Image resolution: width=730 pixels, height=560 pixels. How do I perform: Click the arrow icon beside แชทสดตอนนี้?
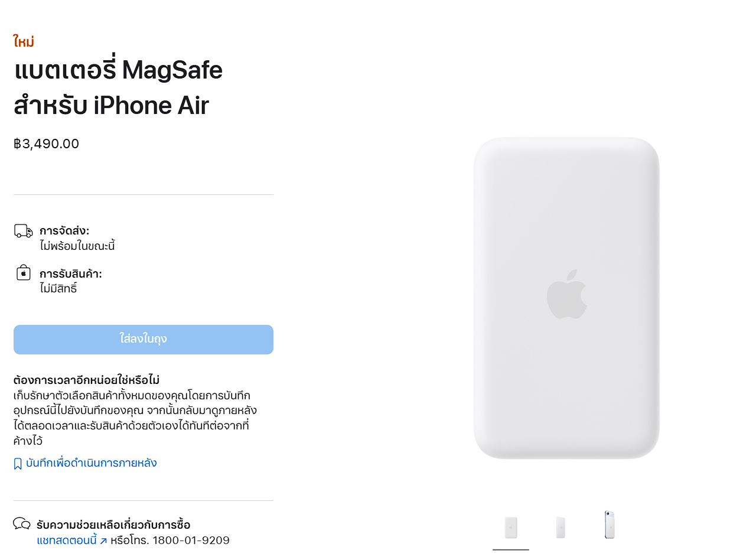pyautogui.click(x=103, y=541)
